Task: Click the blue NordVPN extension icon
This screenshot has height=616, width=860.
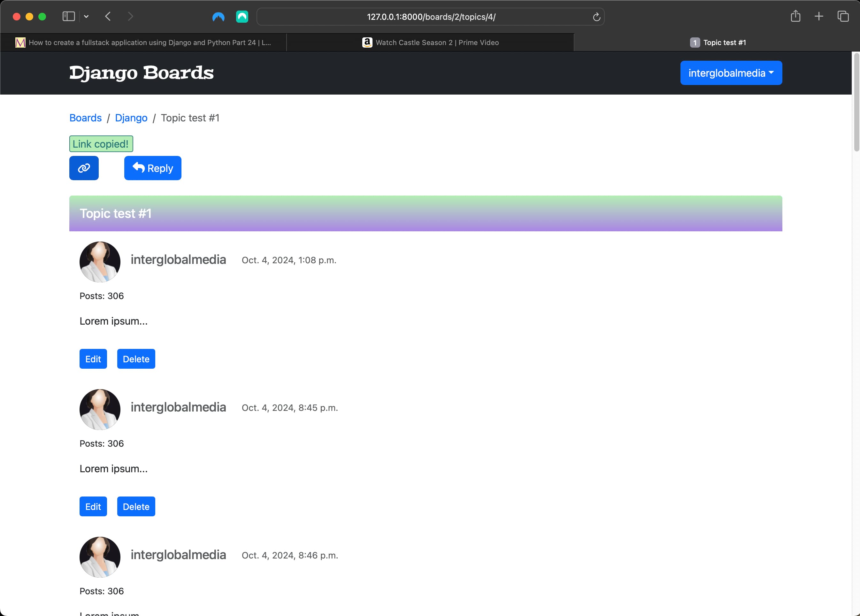Action: tap(219, 17)
